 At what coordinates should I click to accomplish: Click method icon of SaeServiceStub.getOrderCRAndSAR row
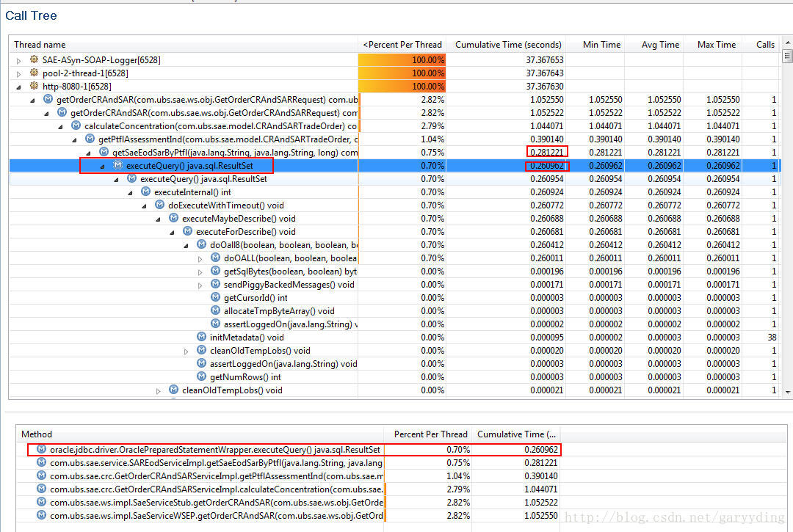coord(41,502)
